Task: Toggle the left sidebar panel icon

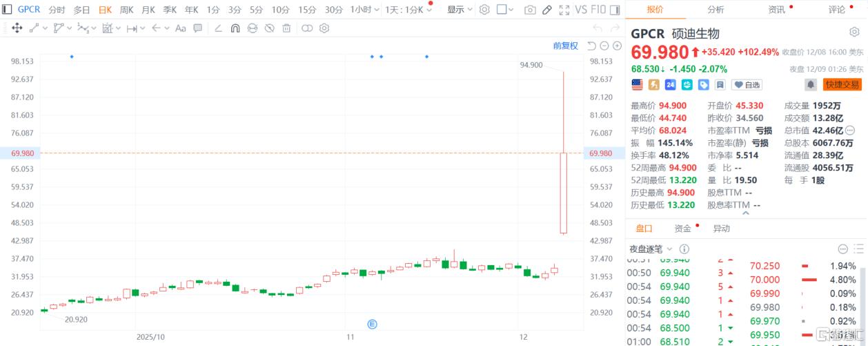Action: point(7,10)
